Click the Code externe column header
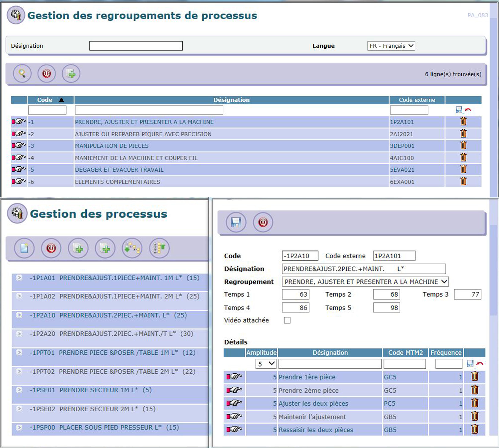This screenshot has width=499, height=448. [x=417, y=100]
